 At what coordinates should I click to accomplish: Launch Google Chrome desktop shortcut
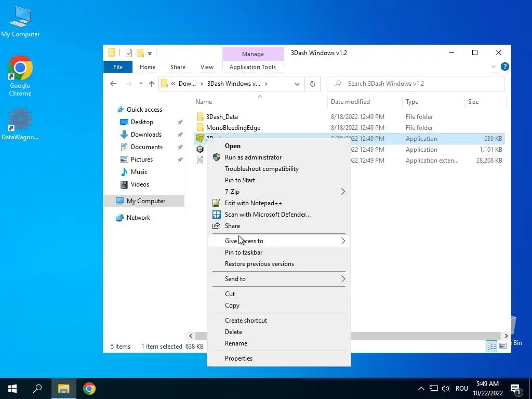tap(20, 76)
